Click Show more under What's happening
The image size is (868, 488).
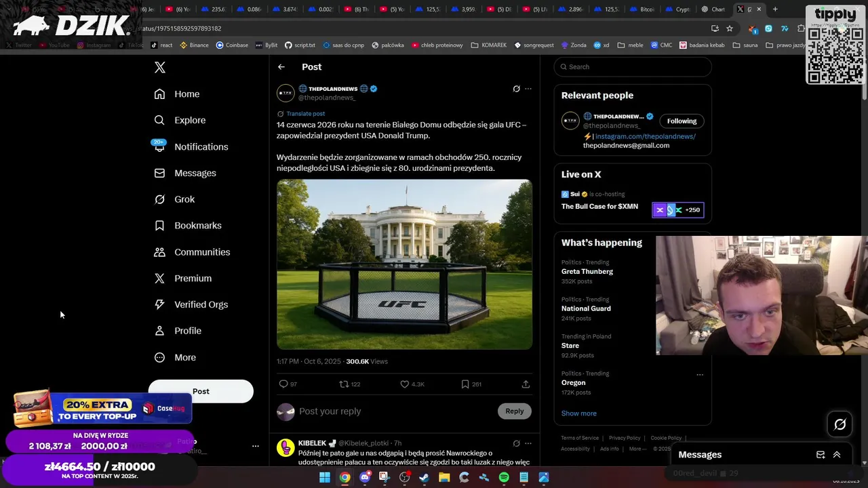(x=579, y=413)
